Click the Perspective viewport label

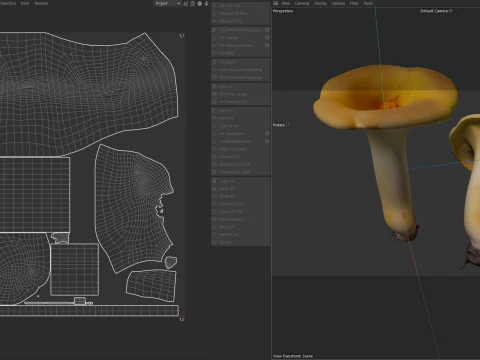tap(283, 11)
